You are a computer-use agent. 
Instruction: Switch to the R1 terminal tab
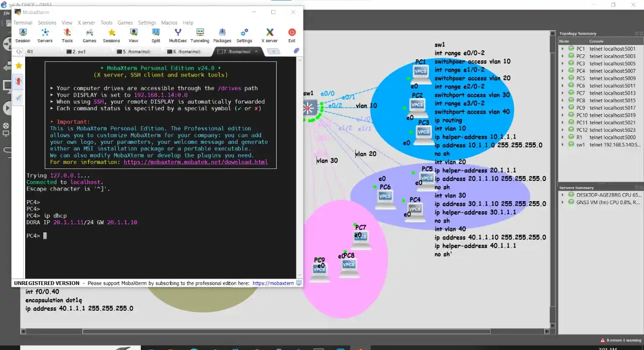coord(43,51)
